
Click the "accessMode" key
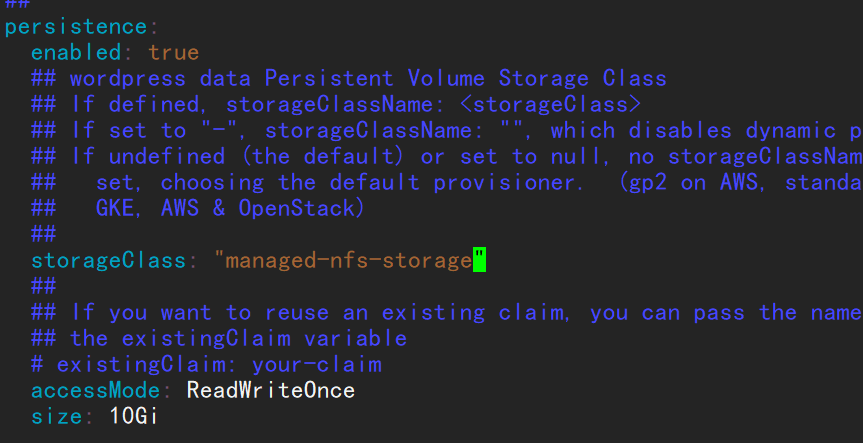pos(96,390)
